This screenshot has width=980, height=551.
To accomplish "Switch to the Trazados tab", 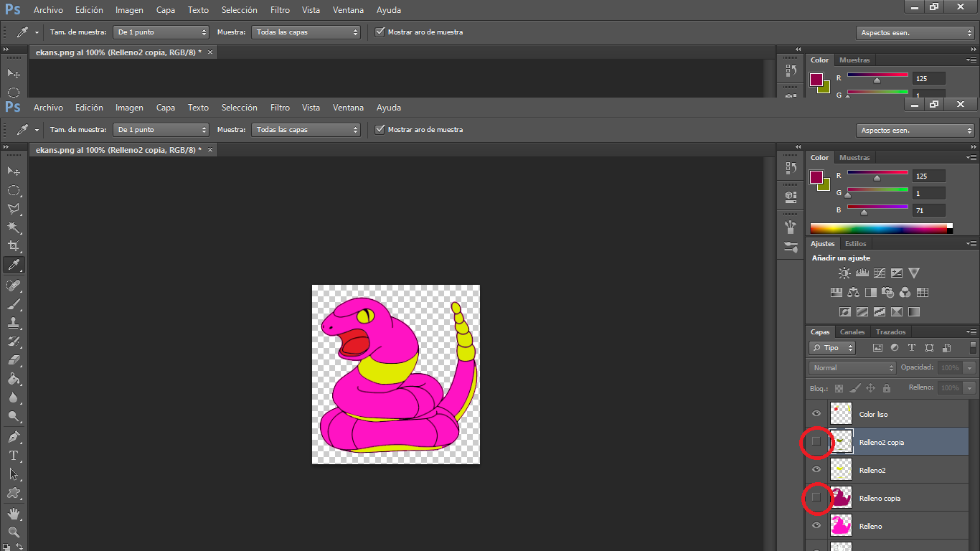I will pyautogui.click(x=891, y=332).
